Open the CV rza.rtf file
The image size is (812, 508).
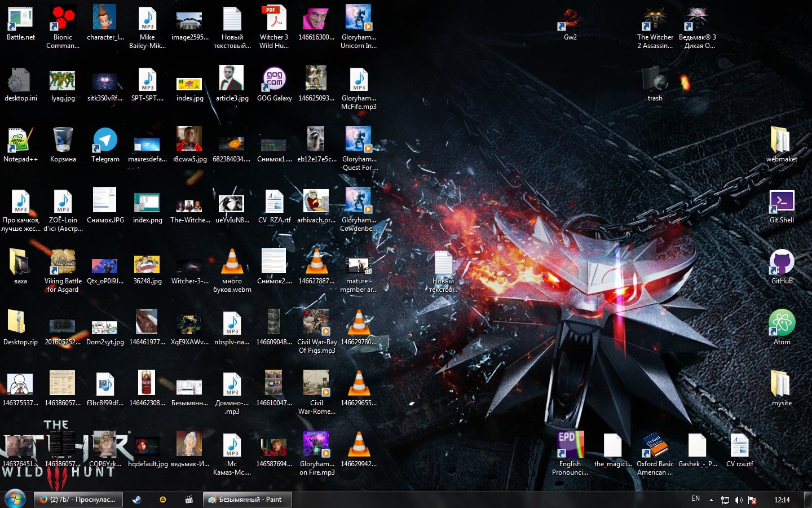tap(739, 450)
